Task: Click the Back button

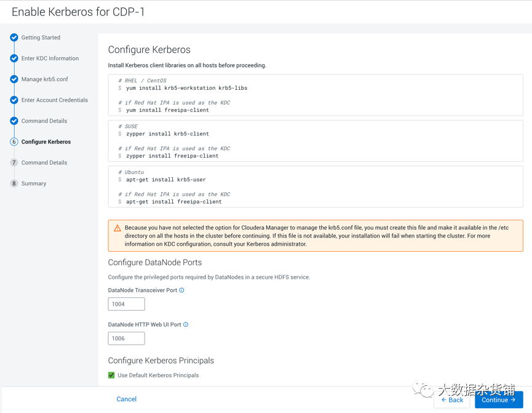Action: pos(452,400)
